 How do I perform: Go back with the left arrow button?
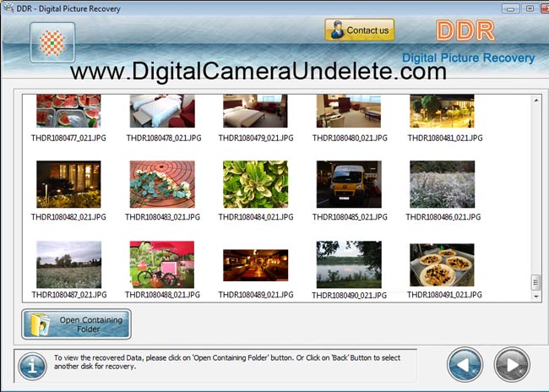coord(465,364)
